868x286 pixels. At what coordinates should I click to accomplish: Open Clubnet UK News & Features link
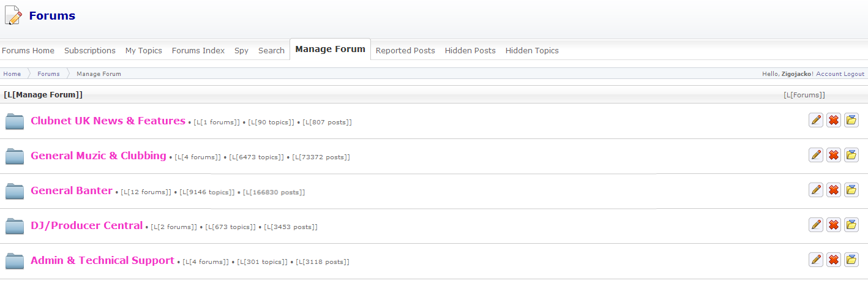[x=108, y=121]
